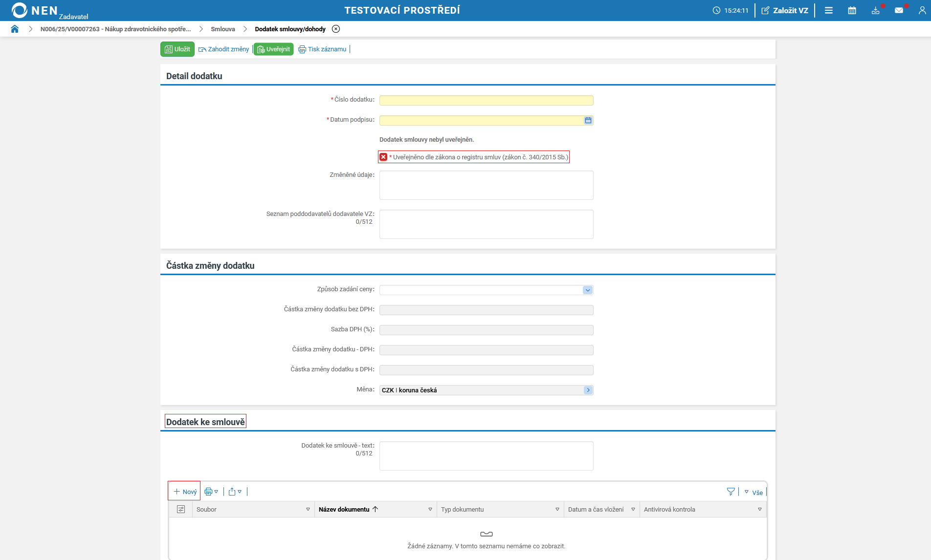
Task: Focus the Číslo dodatku field
Action: 486,100
